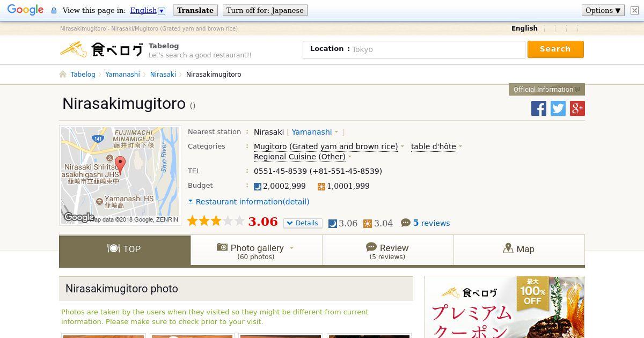Click the home icon in breadcrumb

[63, 75]
